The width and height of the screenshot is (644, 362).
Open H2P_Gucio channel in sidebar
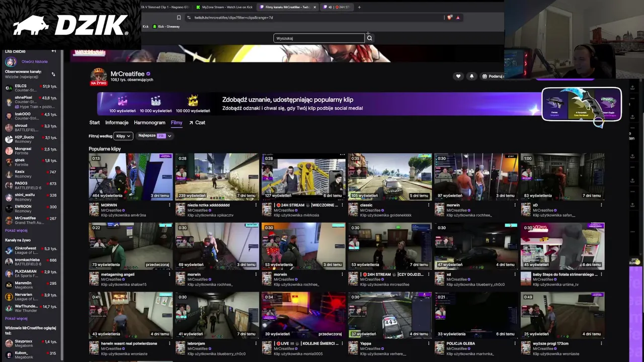[x=31, y=139]
